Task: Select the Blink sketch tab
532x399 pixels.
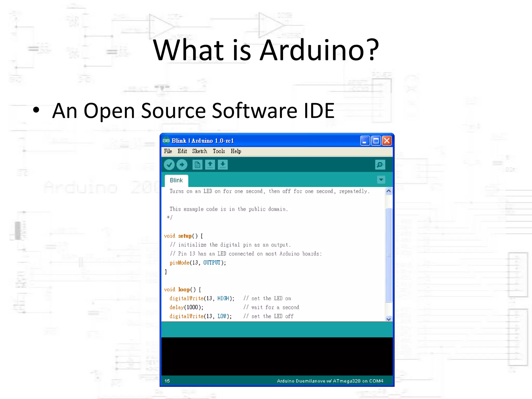Action: 176,181
